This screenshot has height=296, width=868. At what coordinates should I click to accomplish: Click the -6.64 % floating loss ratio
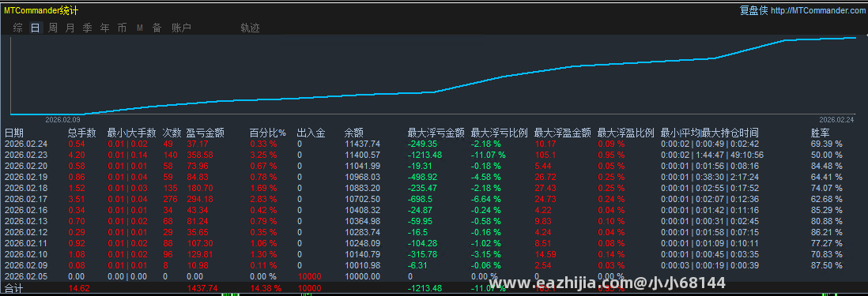pyautogui.click(x=486, y=199)
